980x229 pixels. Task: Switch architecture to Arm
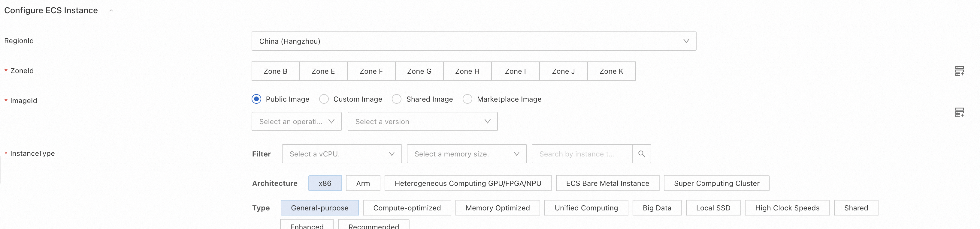click(x=363, y=183)
